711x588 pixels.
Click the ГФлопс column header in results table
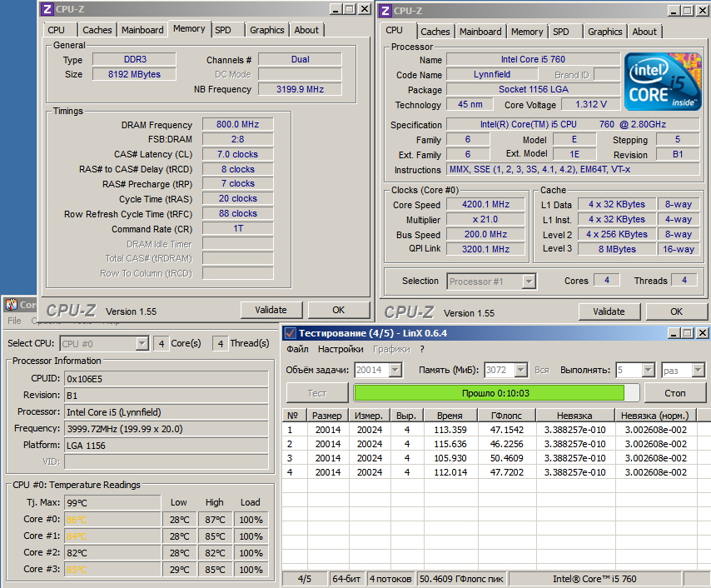coord(505,416)
